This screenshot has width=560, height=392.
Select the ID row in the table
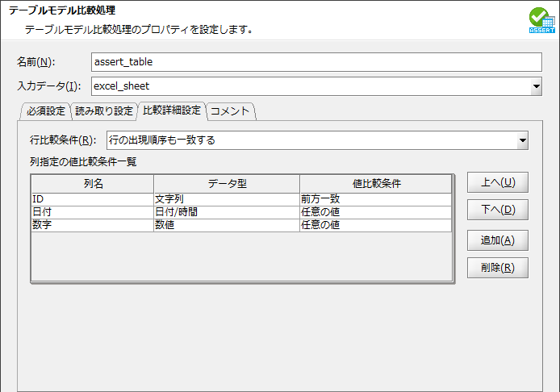pos(92,199)
